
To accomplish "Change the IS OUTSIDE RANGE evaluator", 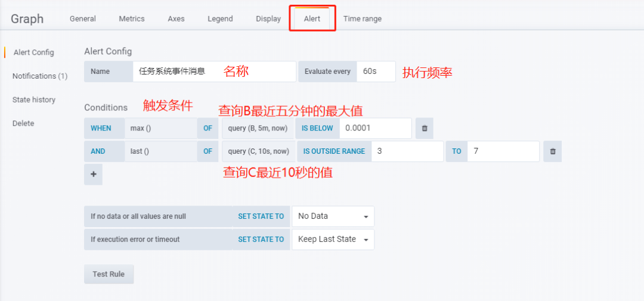I will 335,151.
